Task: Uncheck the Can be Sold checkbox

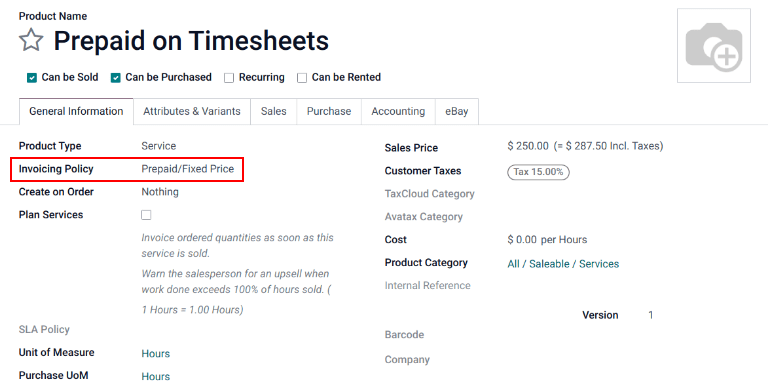Action: coord(32,78)
